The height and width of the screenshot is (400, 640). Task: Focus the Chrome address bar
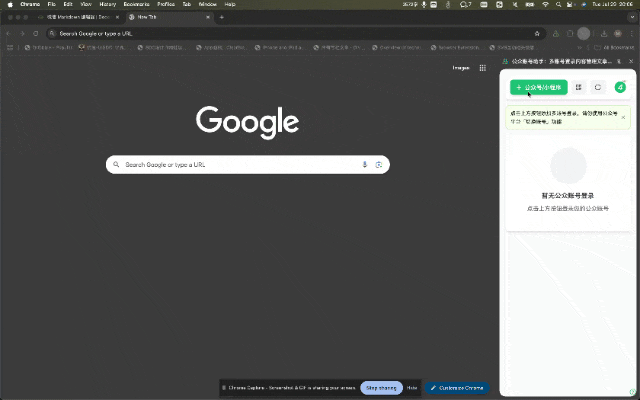296,33
